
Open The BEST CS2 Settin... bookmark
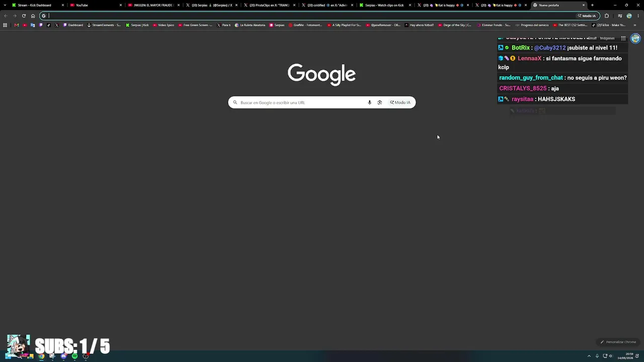570,25
